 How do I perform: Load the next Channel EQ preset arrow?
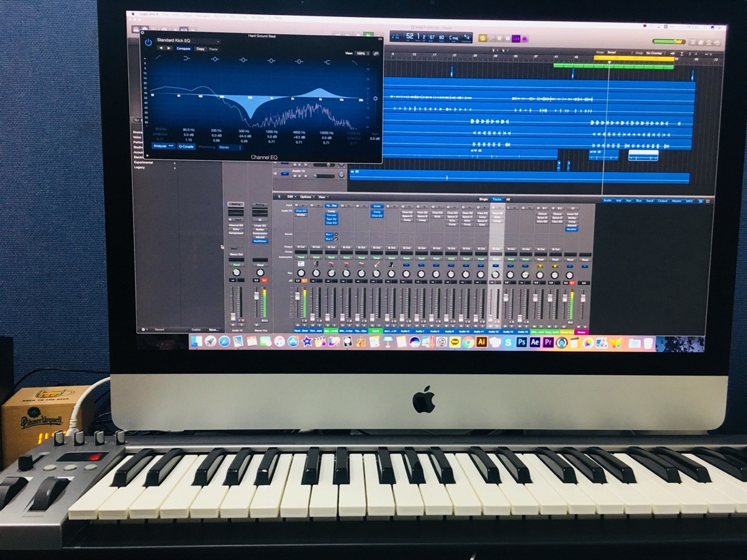(x=169, y=48)
